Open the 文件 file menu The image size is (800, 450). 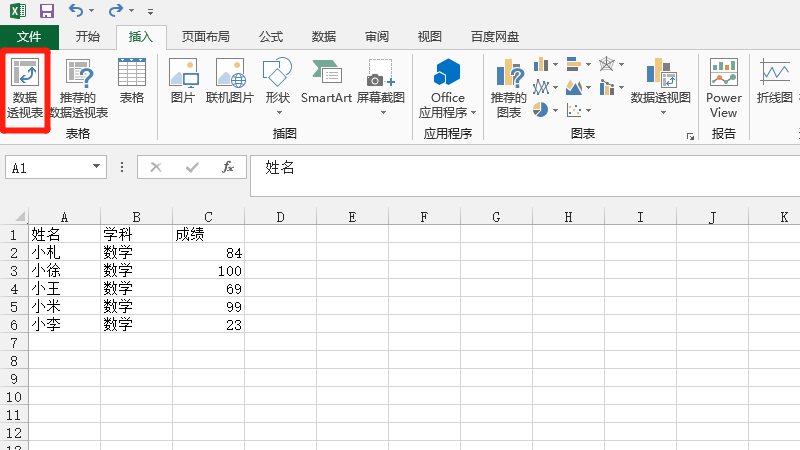(29, 37)
